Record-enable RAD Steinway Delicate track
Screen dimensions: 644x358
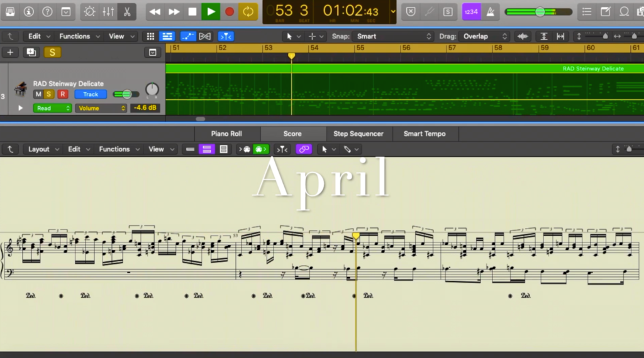[x=62, y=94]
